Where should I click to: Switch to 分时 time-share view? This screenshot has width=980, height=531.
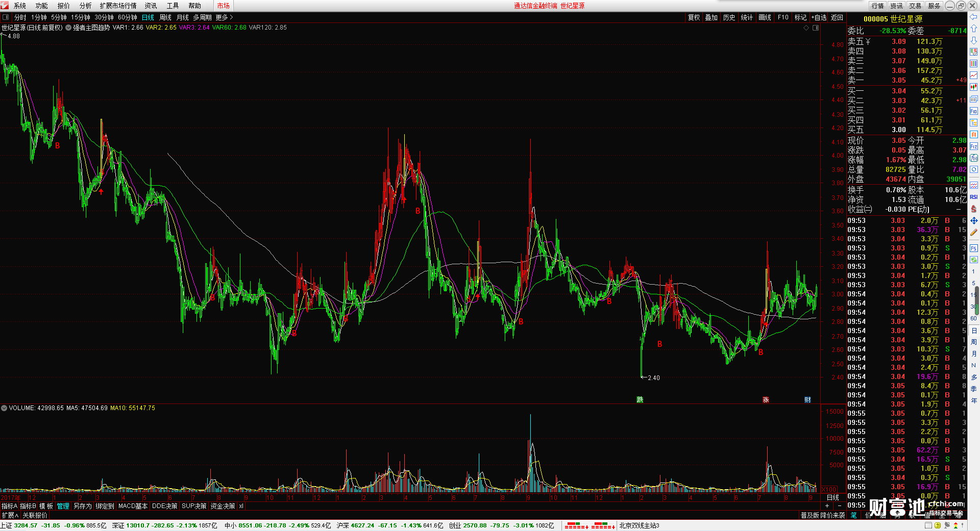tap(20, 17)
